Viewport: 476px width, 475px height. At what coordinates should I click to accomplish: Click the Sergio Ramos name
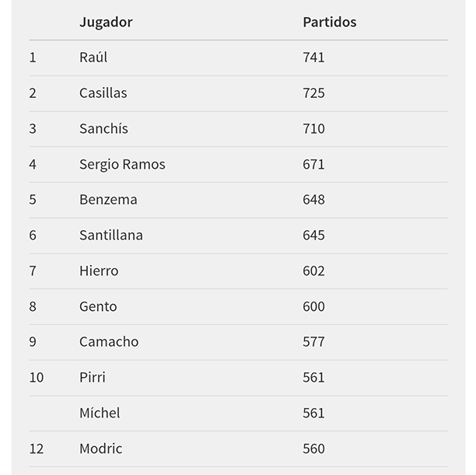(122, 164)
